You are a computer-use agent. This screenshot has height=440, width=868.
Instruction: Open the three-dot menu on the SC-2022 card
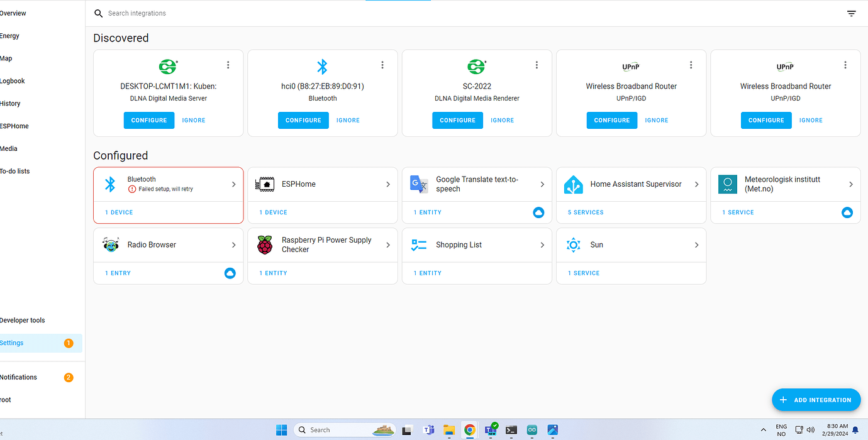pyautogui.click(x=537, y=64)
